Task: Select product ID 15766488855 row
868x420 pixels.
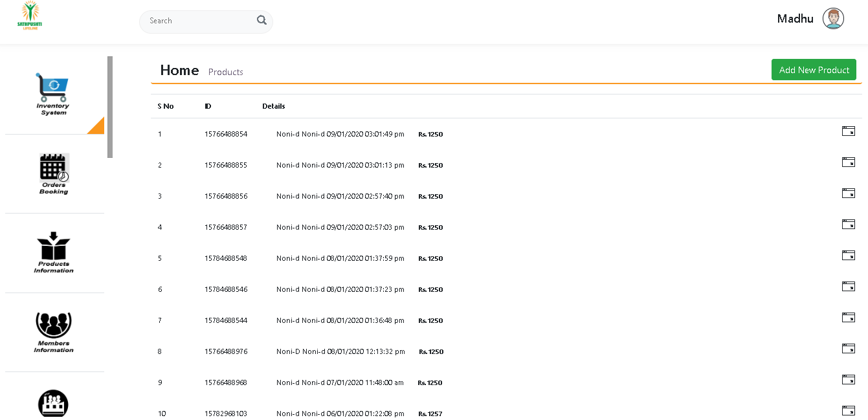Action: pyautogui.click(x=226, y=166)
